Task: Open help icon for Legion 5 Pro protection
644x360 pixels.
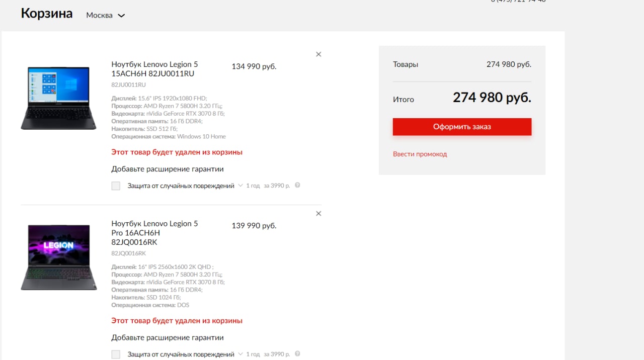Action: click(x=297, y=354)
